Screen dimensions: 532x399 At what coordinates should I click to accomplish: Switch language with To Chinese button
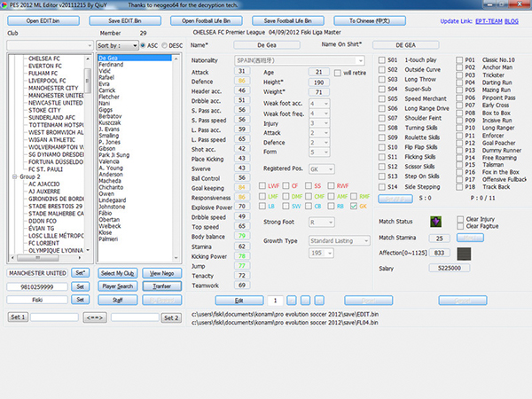(370, 20)
